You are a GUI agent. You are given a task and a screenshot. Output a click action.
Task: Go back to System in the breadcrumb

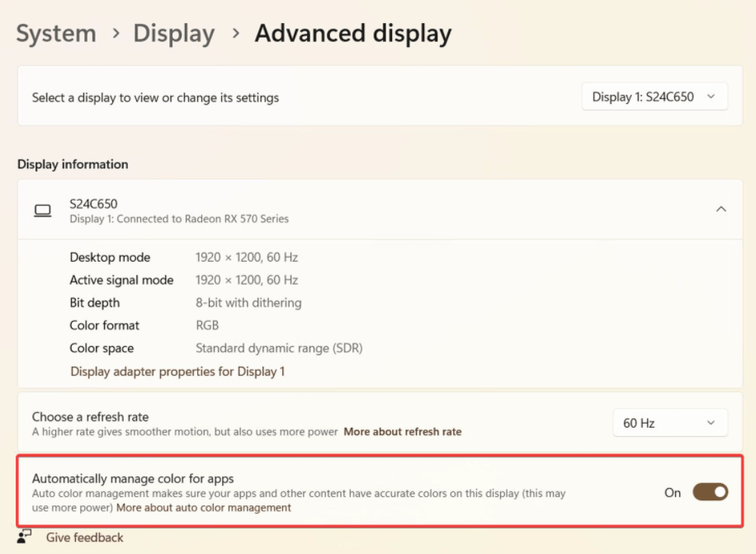coord(56,34)
